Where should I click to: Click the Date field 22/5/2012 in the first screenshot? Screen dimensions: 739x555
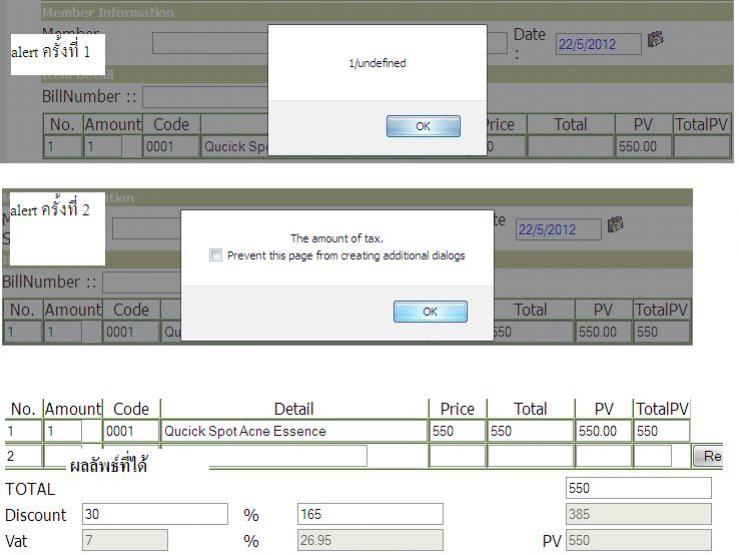(599, 44)
